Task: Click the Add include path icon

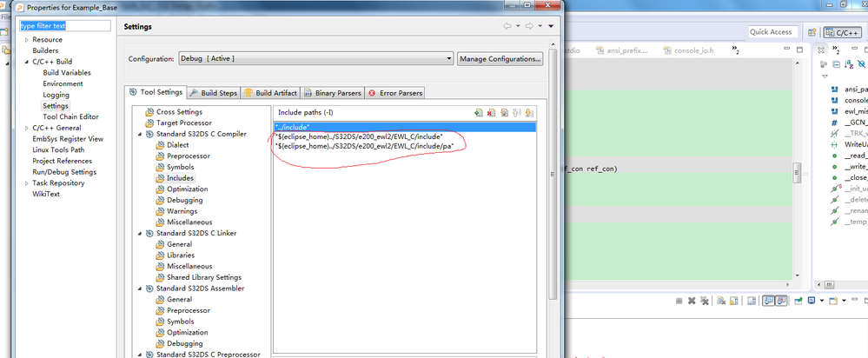Action: pyautogui.click(x=479, y=112)
